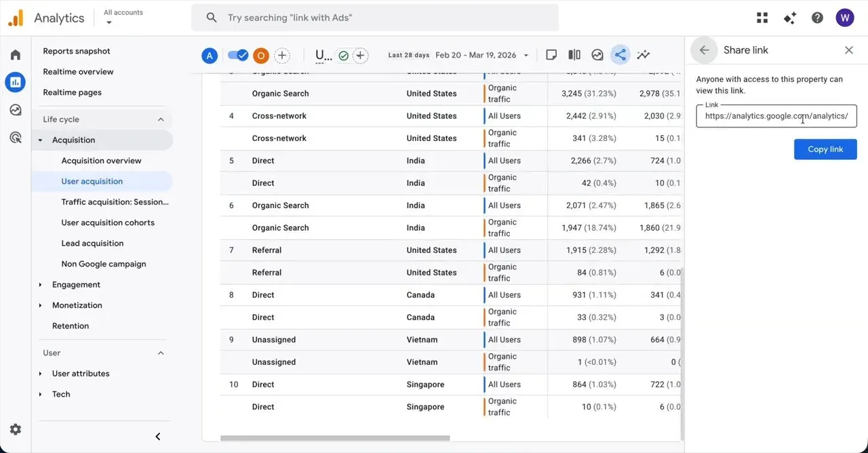Click the Copy link button
The image size is (868, 453).
click(825, 149)
